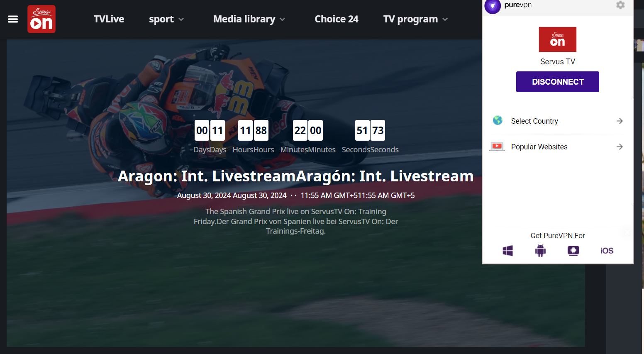Open Choice 24 menu item
Image resolution: width=644 pixels, height=354 pixels.
pyautogui.click(x=337, y=19)
